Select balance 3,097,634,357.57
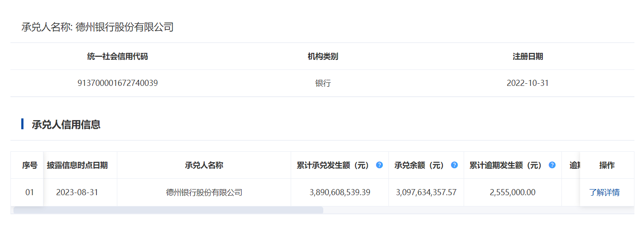Image resolution: width=644 pixels, height=229 pixels. [426, 192]
